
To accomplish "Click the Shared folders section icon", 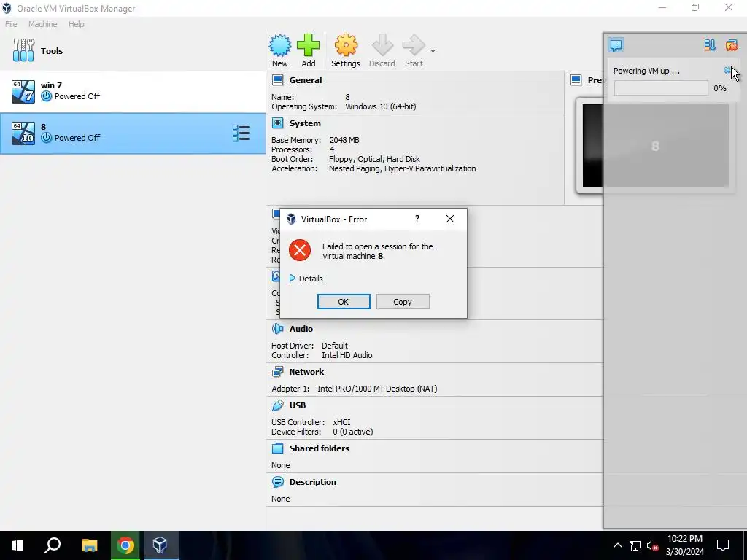I will tap(278, 448).
